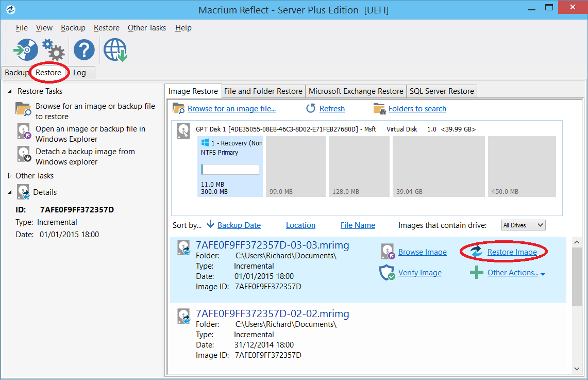Switch to SQL Server Restore tab
The image size is (588, 380).
pyautogui.click(x=442, y=91)
